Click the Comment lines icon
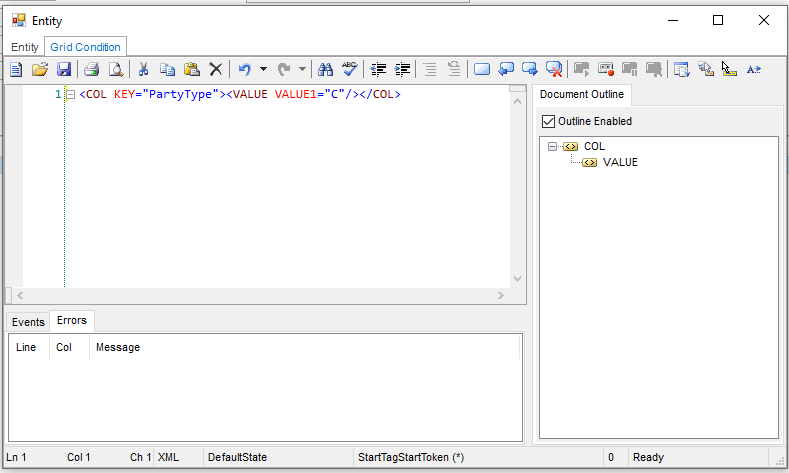The height and width of the screenshot is (473, 789). 430,69
